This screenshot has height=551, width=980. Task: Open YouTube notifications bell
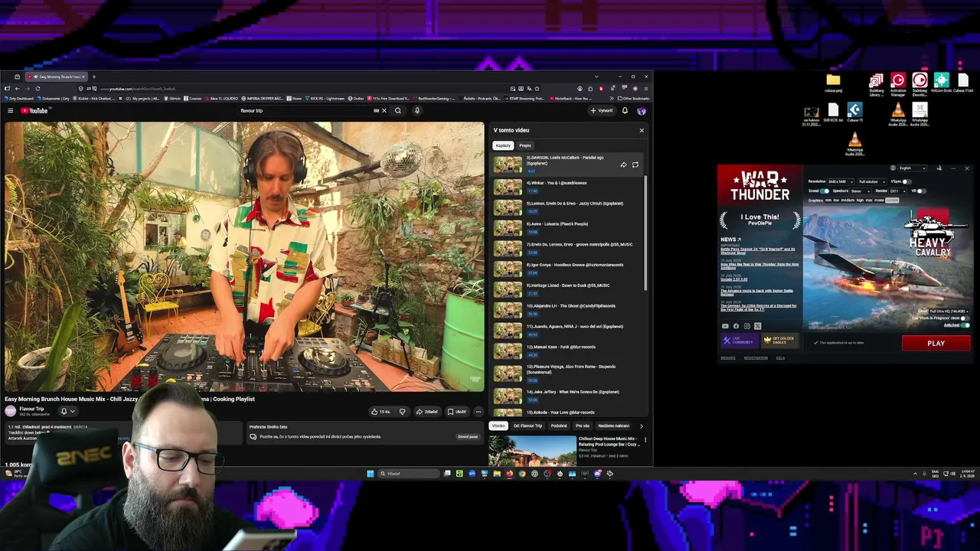click(x=625, y=111)
